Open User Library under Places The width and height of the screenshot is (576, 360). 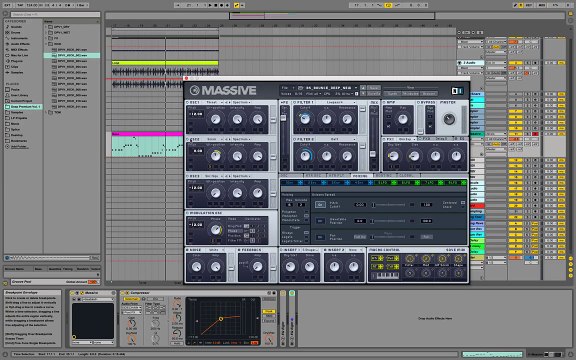tap(19, 95)
